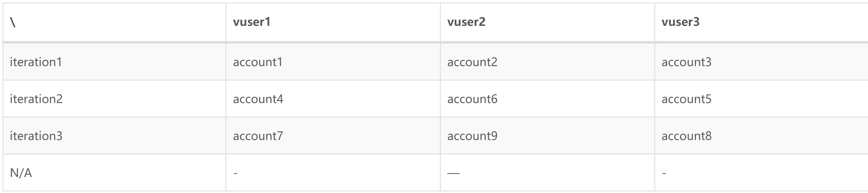Image resolution: width=868 pixels, height=193 pixels.
Task: Select the account2 cell
Action: [x=472, y=62]
